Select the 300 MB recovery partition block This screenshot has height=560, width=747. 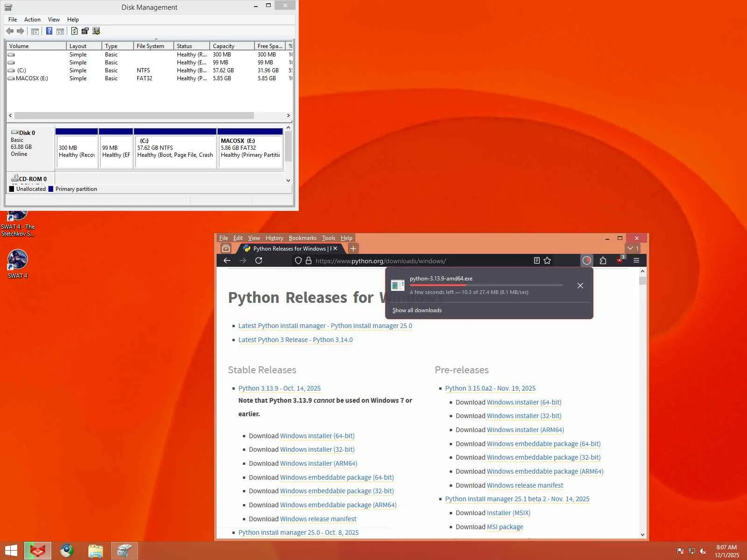pos(77,148)
